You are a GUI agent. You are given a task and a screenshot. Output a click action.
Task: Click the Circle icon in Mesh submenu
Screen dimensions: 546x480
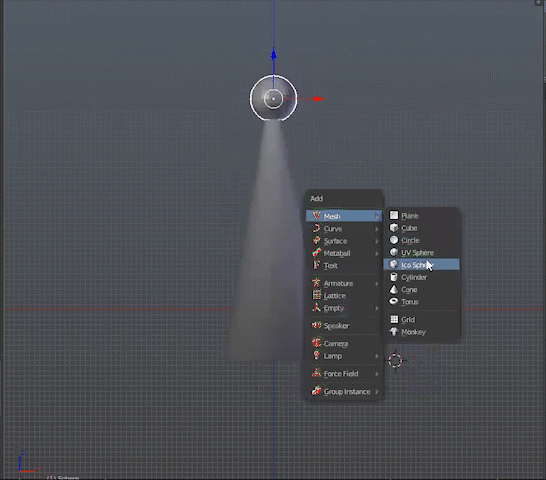click(394, 240)
